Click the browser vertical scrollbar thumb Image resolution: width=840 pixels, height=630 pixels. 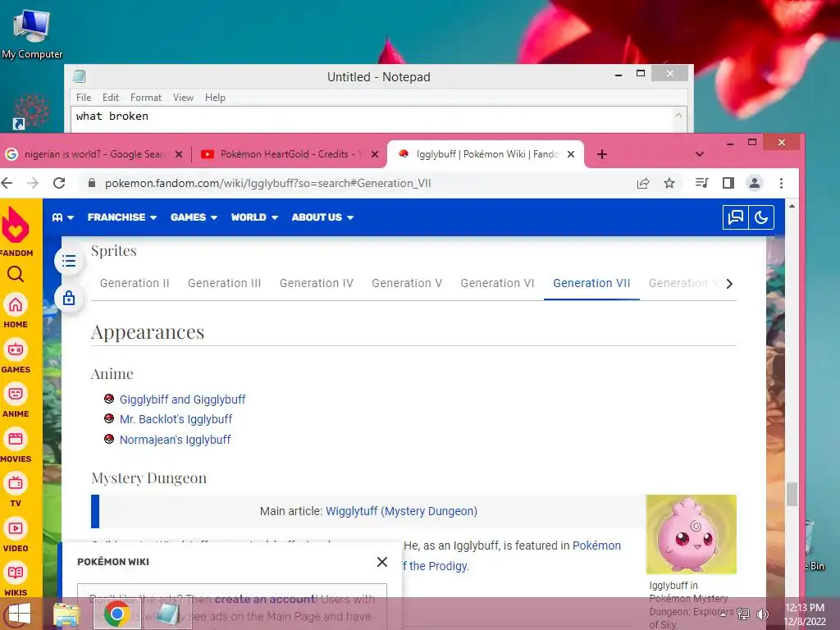tap(792, 494)
